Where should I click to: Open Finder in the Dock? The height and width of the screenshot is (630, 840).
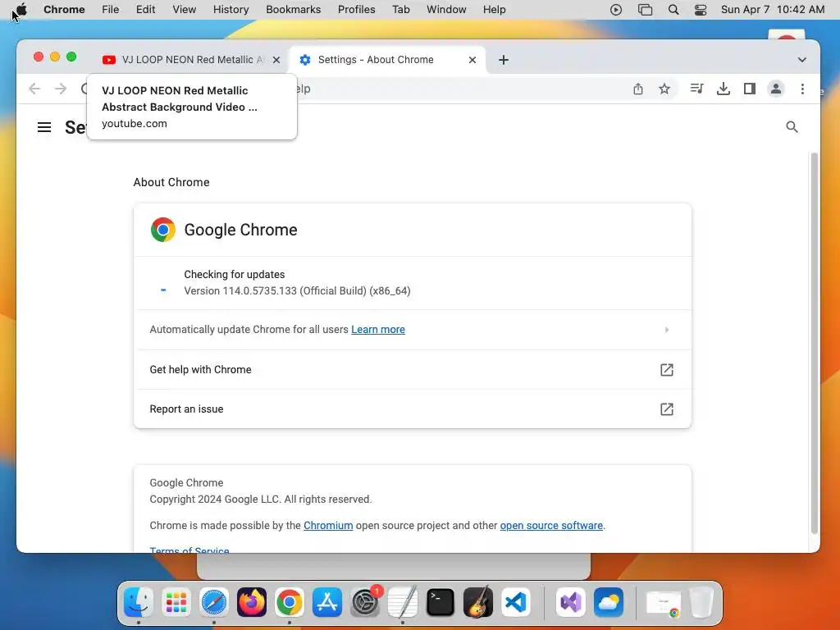[138, 603]
